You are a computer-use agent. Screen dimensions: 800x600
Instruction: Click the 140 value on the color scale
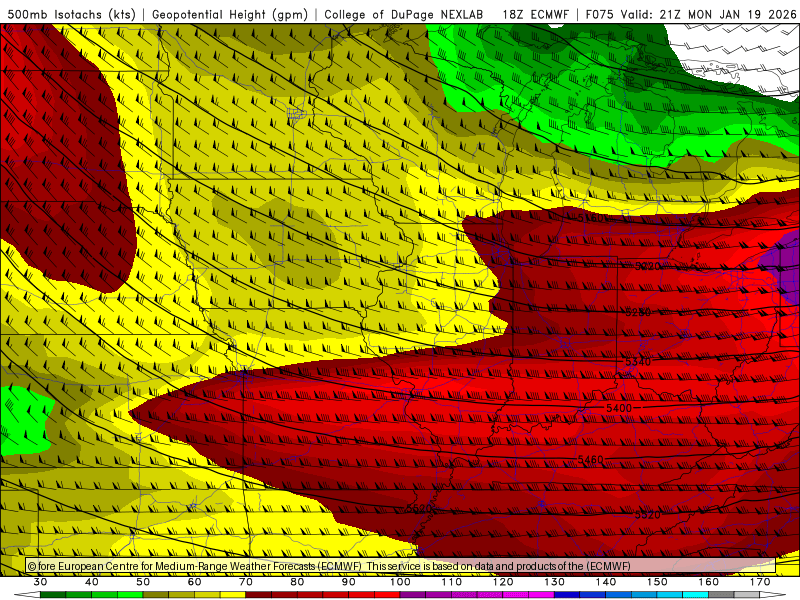(x=606, y=582)
